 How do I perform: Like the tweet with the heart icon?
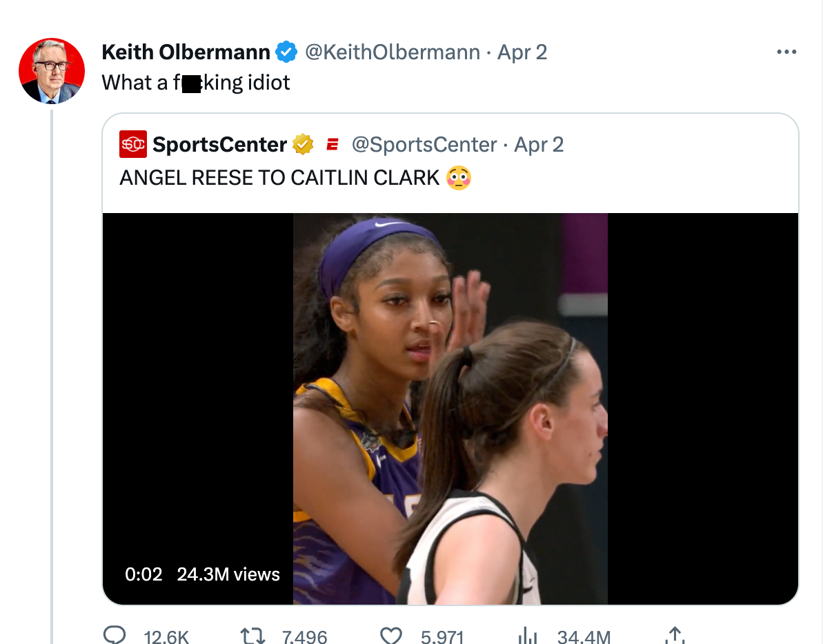pyautogui.click(x=391, y=636)
